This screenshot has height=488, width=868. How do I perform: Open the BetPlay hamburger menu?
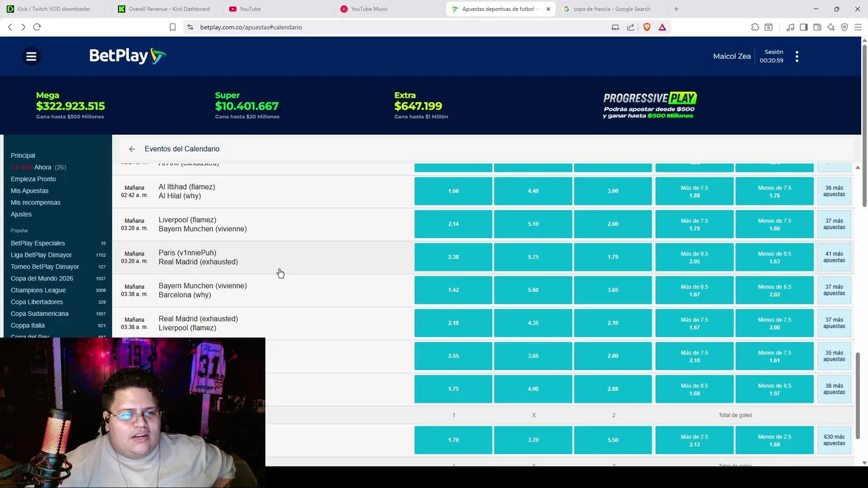[x=31, y=56]
